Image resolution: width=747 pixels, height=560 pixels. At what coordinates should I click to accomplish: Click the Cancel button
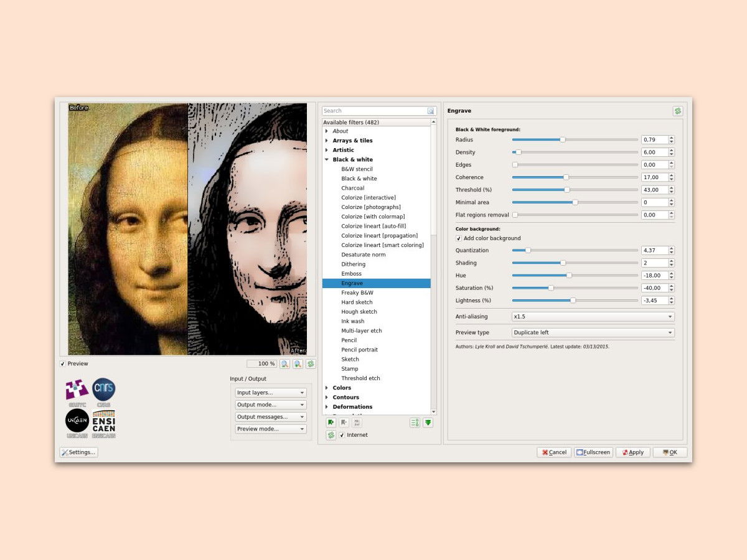pyautogui.click(x=554, y=452)
